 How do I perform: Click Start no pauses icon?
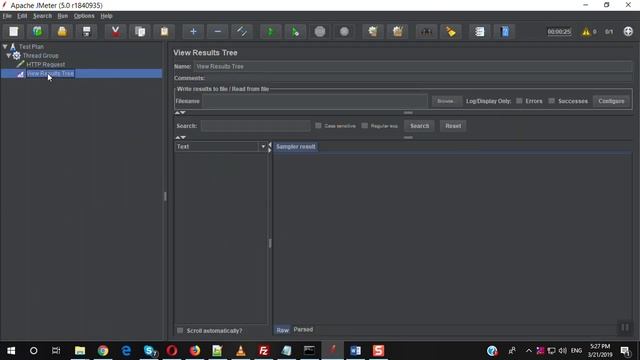click(x=295, y=31)
